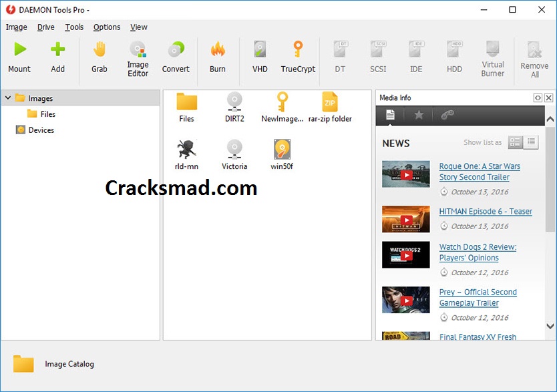
Task: Open the View menu
Action: point(138,27)
